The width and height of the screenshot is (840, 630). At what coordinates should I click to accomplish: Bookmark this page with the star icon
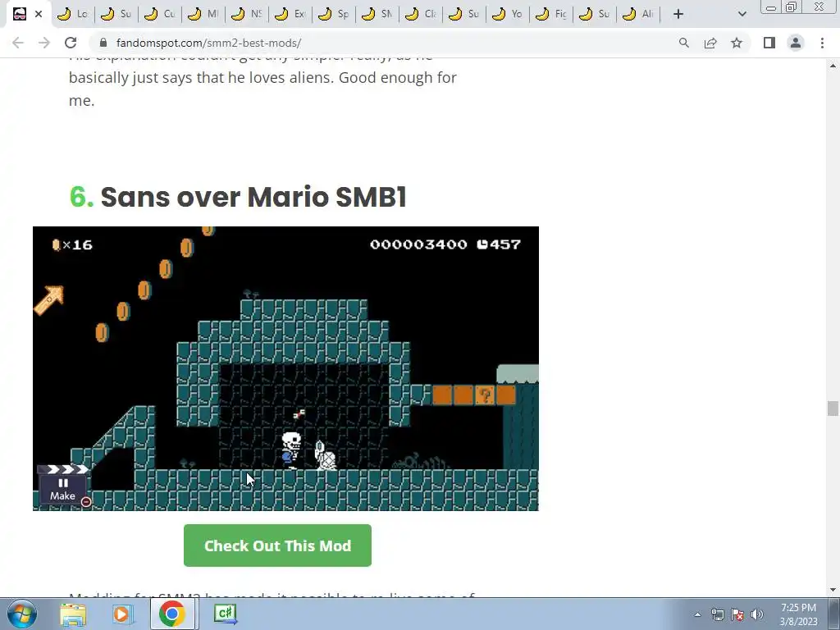737,43
